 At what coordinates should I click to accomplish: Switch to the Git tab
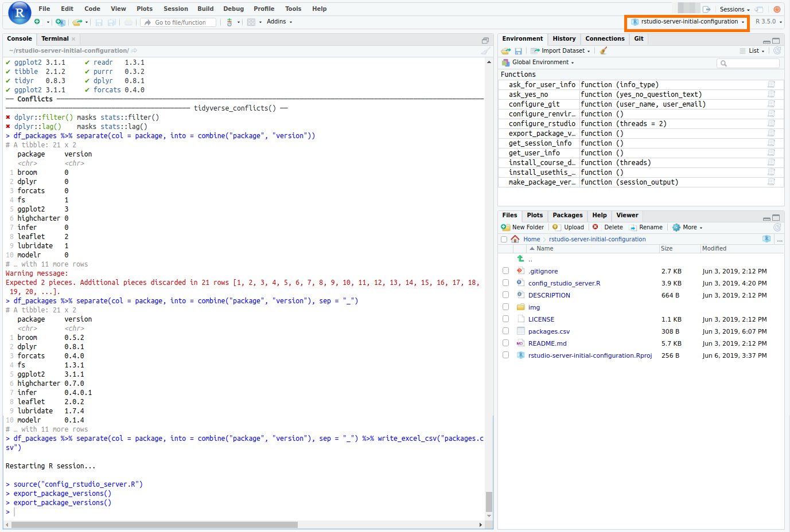639,39
